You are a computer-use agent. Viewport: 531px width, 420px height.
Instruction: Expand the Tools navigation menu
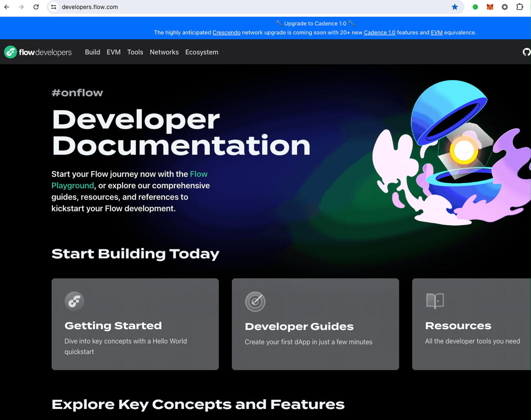pyautogui.click(x=135, y=52)
